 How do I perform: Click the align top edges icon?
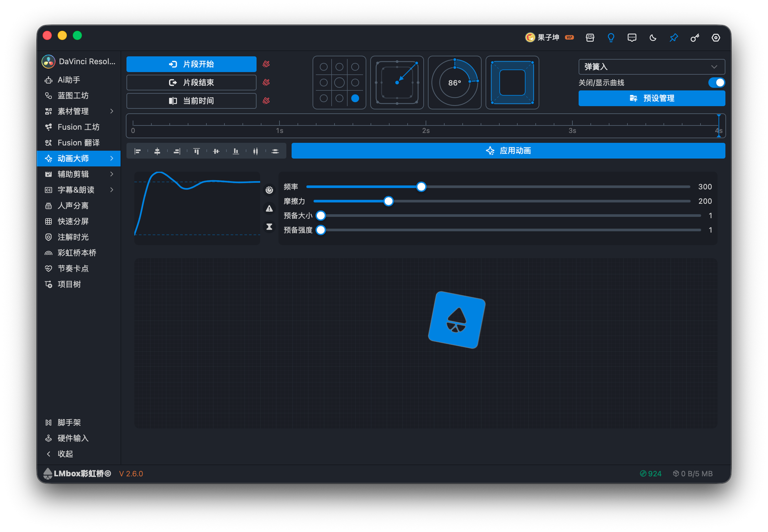tap(196, 151)
